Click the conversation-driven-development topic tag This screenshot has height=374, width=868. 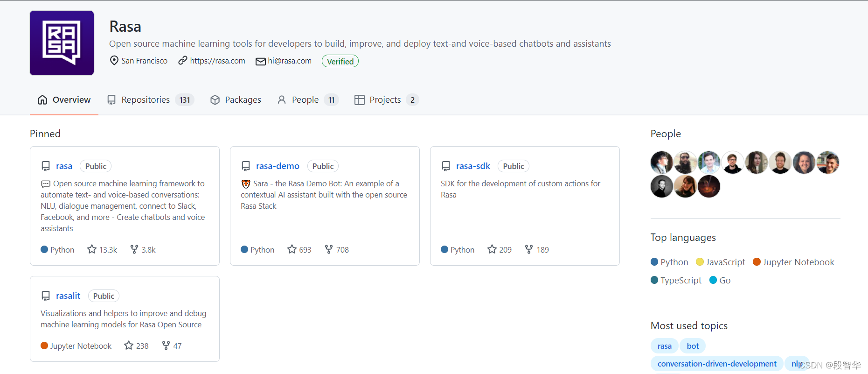(717, 364)
